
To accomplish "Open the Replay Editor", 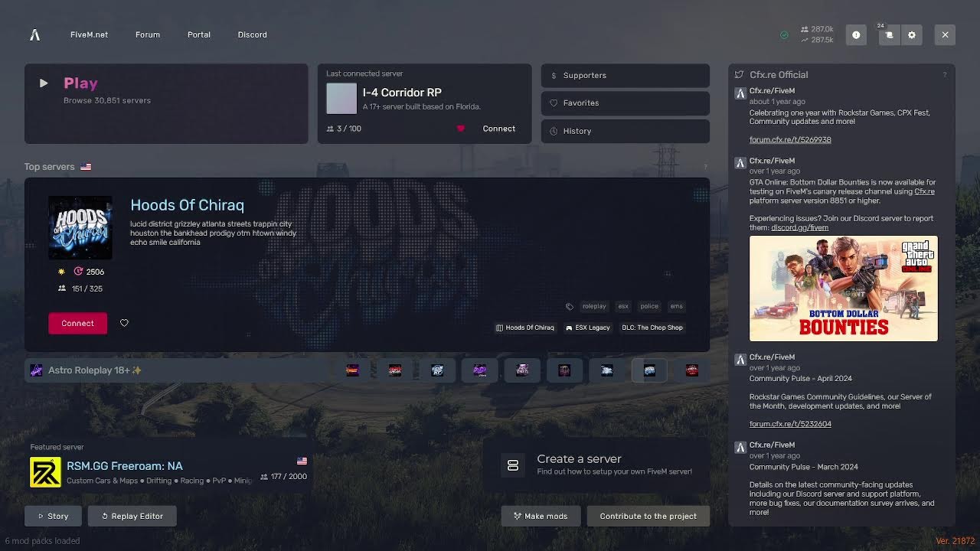I will coord(132,516).
